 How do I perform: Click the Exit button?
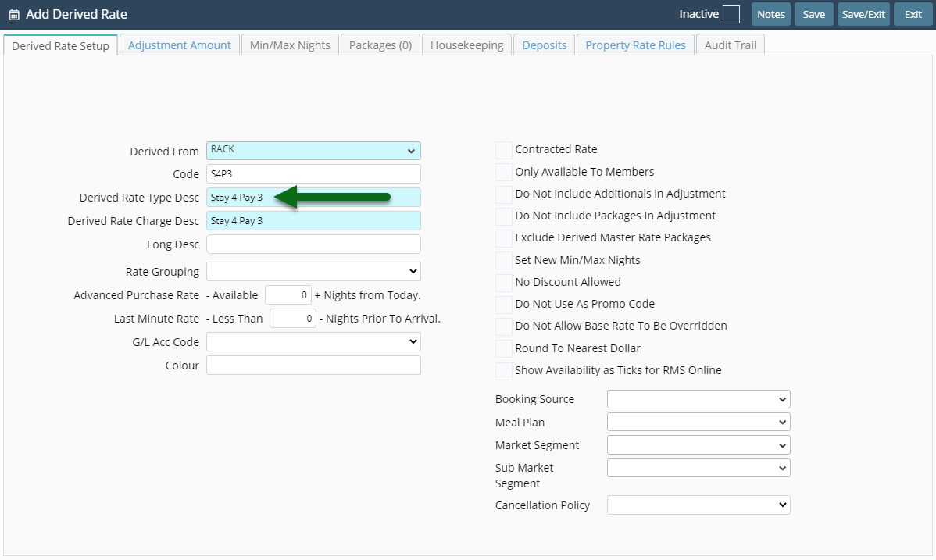coord(913,14)
